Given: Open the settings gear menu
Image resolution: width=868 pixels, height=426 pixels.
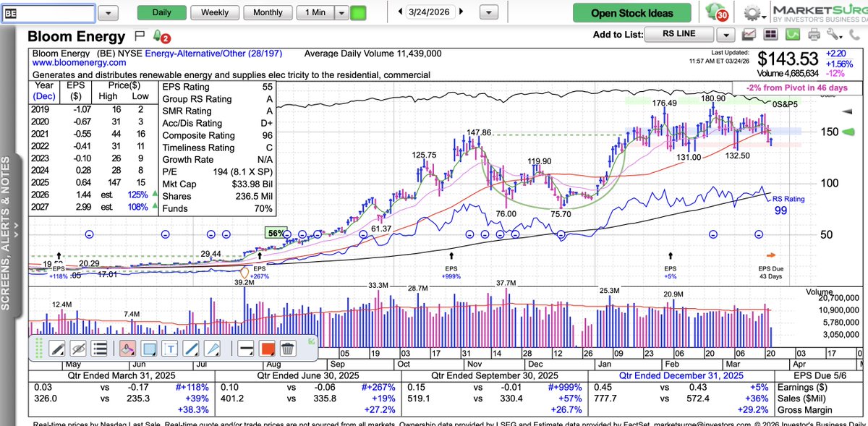Looking at the screenshot, I should [x=755, y=13].
